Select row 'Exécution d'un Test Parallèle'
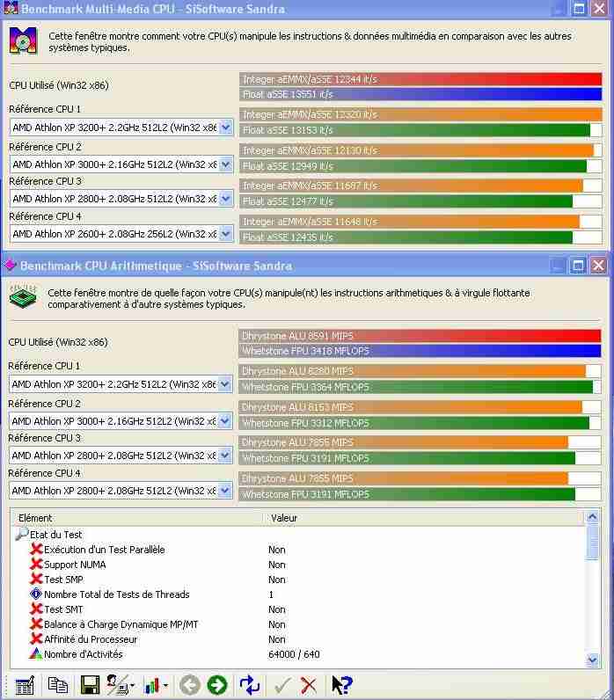The image size is (614, 700). 104,550
